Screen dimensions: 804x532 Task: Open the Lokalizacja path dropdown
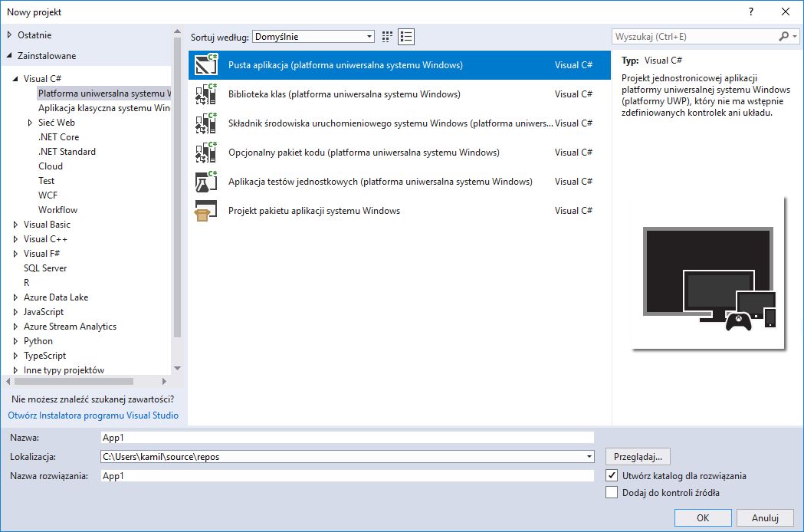point(589,457)
